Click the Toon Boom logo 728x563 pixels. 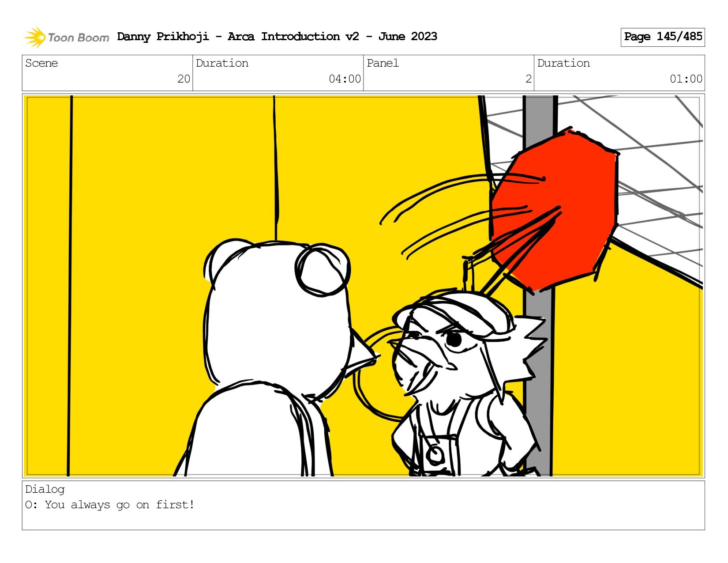pos(66,37)
